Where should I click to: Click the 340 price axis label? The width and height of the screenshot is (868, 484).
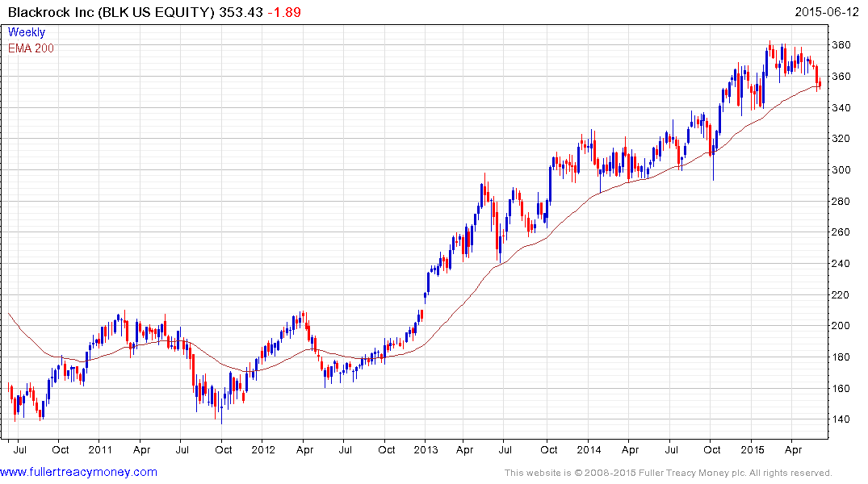841,107
